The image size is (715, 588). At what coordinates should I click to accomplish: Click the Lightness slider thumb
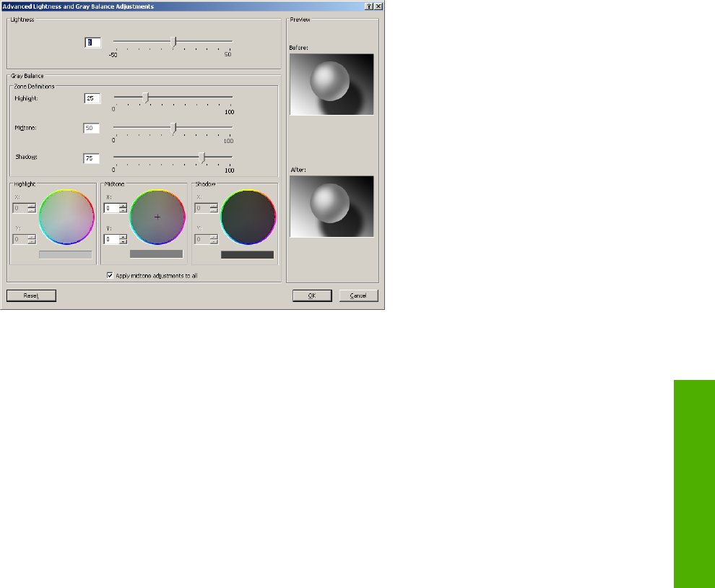pyautogui.click(x=173, y=42)
